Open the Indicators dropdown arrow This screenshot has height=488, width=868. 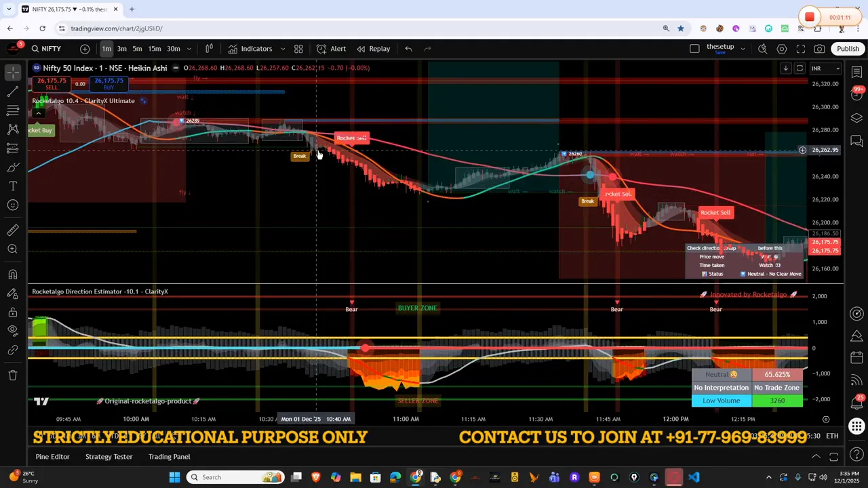point(283,48)
